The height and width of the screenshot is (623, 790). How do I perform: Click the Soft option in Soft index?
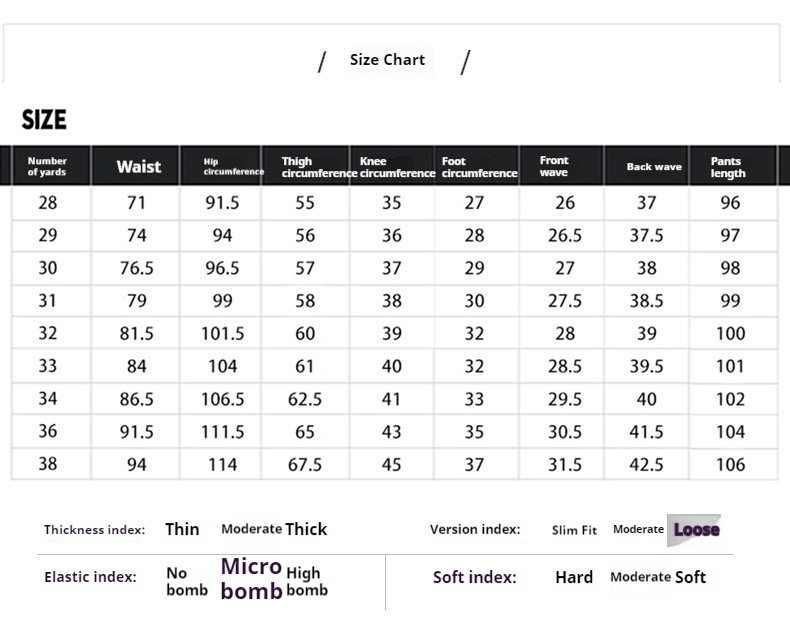coord(690,577)
